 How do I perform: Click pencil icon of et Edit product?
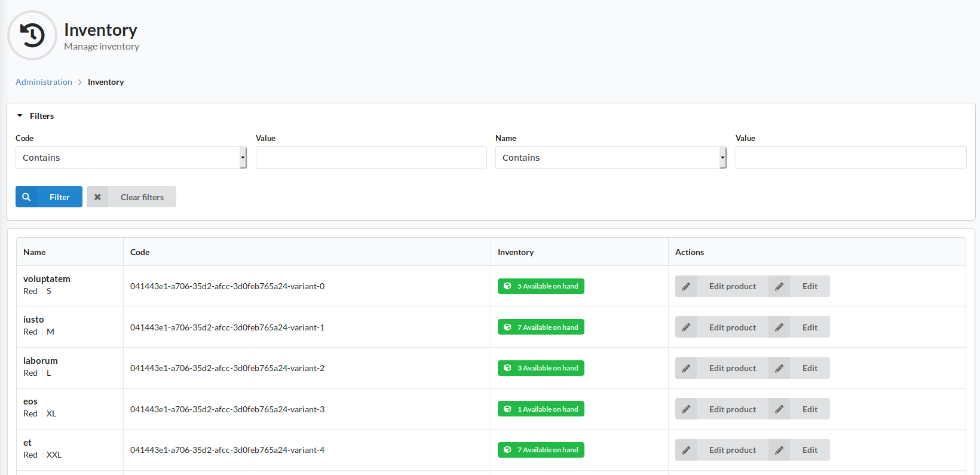click(686, 450)
